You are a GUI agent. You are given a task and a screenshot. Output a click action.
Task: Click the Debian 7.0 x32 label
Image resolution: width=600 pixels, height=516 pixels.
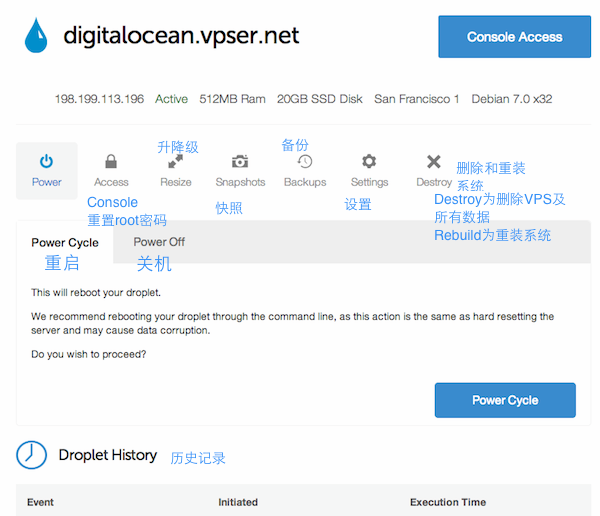[x=512, y=99]
